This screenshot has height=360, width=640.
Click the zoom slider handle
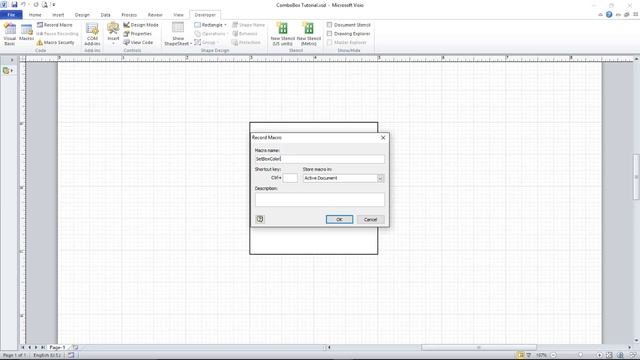(x=580, y=355)
